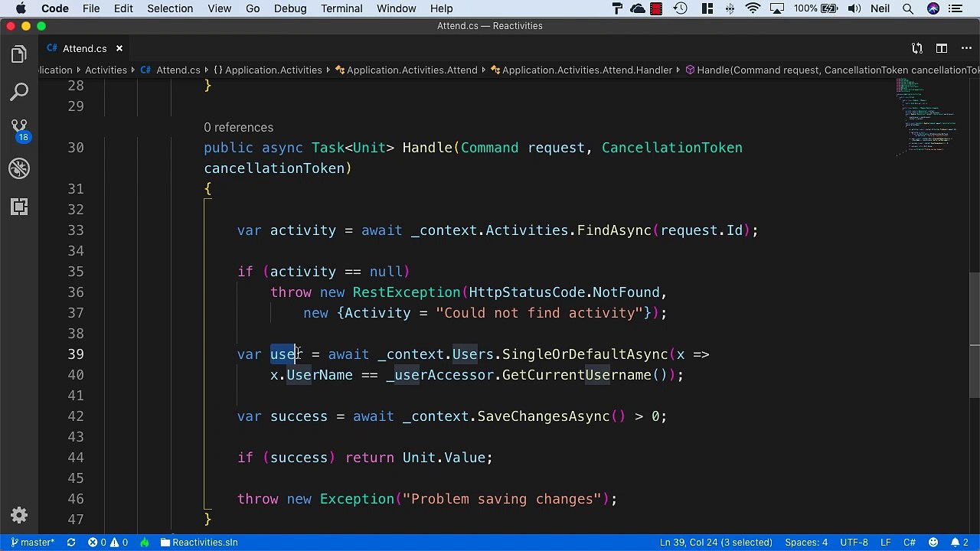Screen dimensions: 980x551
Task: Open the Selection menu
Action: tap(170, 8)
